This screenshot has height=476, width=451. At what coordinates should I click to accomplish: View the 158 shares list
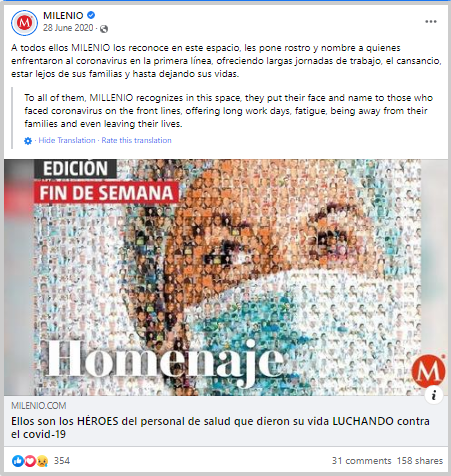(420, 461)
